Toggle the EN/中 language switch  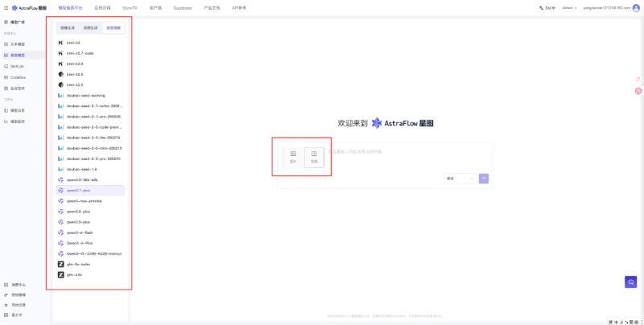click(547, 8)
